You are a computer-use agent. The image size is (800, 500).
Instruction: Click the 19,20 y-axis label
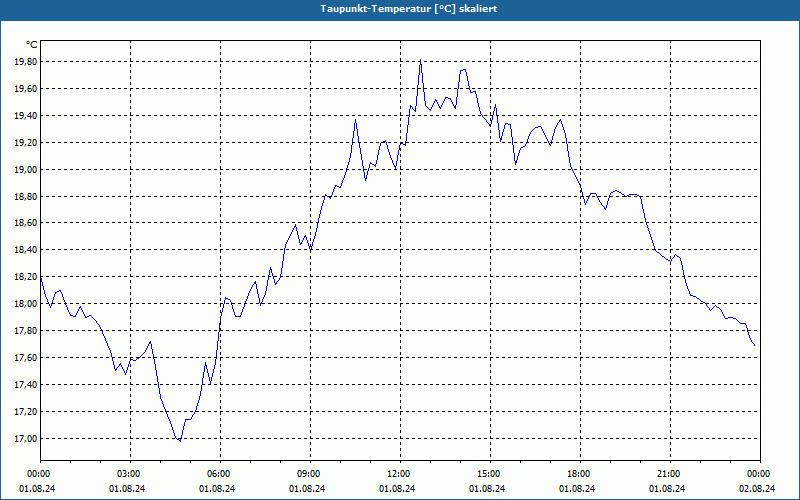pyautogui.click(x=26, y=143)
